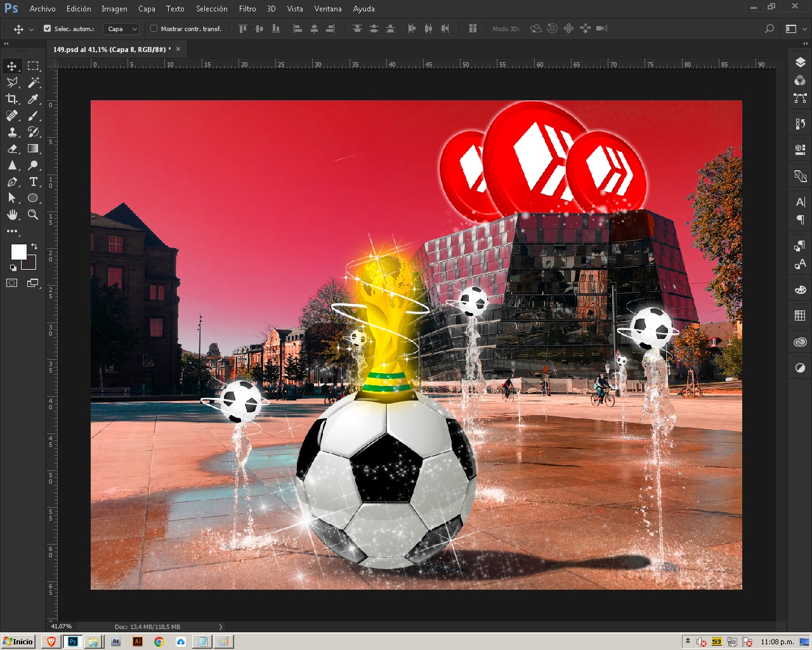Open the History panel icon
The height and width of the screenshot is (650, 812).
pos(800,124)
